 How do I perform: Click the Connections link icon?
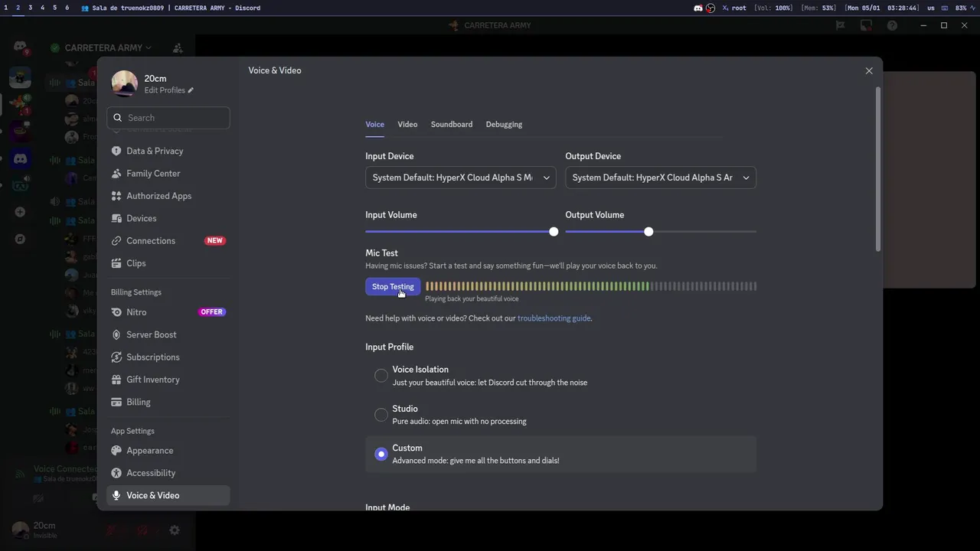(x=116, y=241)
